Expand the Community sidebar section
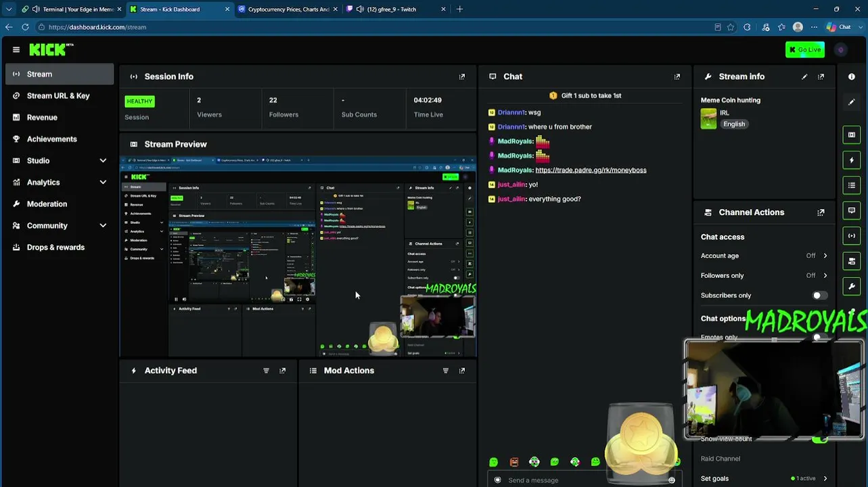868x487 pixels. click(103, 226)
